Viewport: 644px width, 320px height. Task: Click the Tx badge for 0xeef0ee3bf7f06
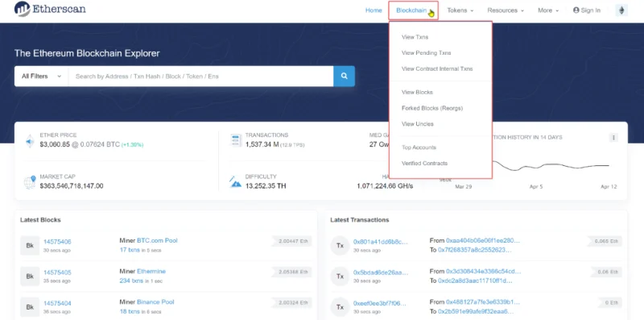(x=340, y=307)
